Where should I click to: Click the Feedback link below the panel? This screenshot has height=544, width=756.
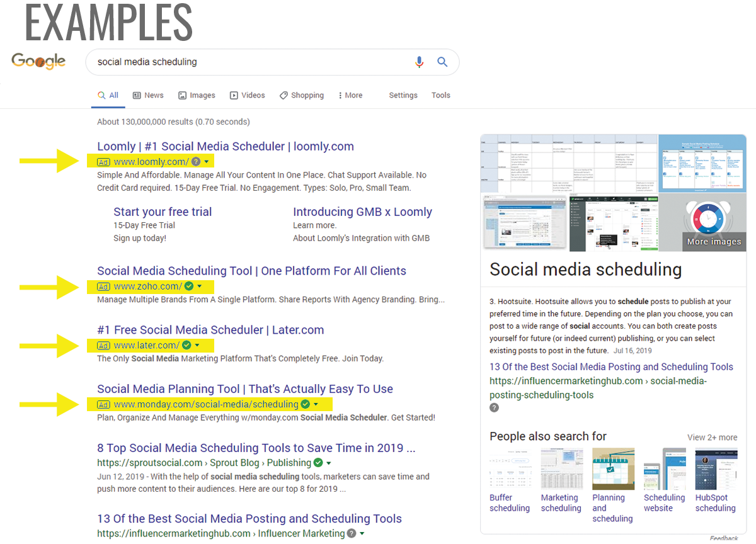point(724,538)
